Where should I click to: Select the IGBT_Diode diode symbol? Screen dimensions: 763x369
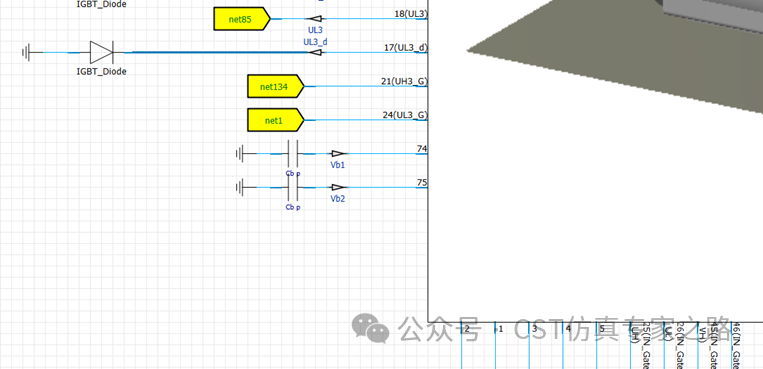coord(101,53)
